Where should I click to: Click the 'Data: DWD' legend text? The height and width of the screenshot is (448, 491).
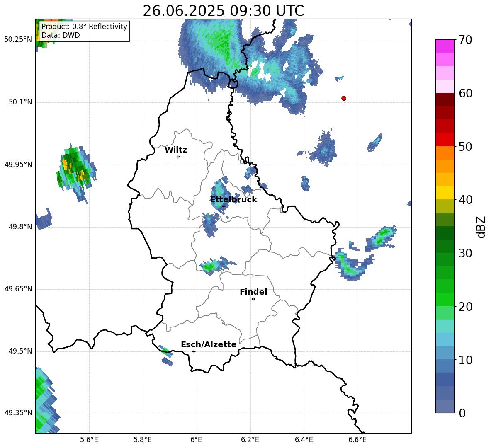(61, 35)
